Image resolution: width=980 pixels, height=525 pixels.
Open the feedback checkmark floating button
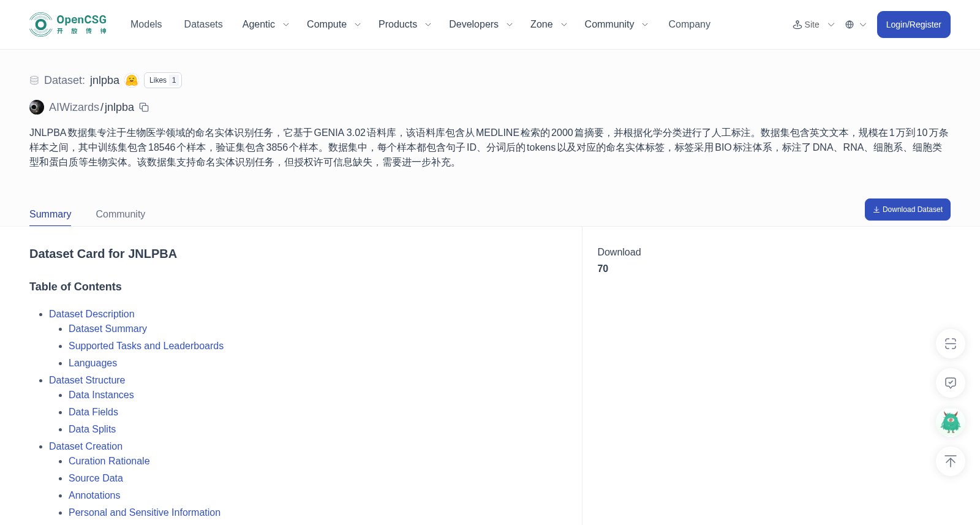(951, 383)
